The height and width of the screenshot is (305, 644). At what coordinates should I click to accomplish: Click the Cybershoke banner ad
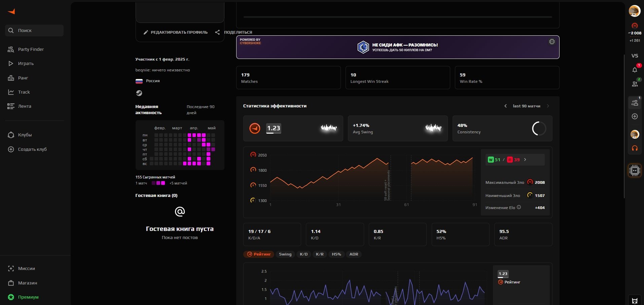[x=398, y=47]
